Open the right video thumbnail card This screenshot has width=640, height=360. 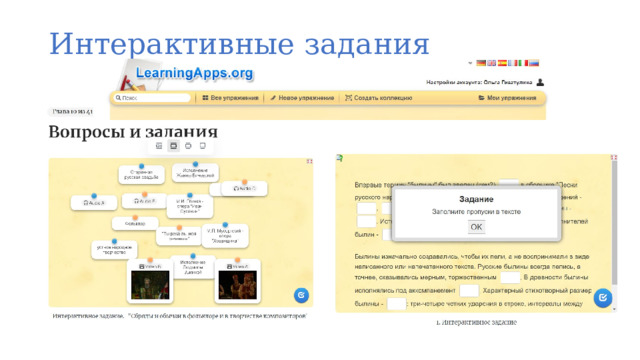(x=238, y=282)
